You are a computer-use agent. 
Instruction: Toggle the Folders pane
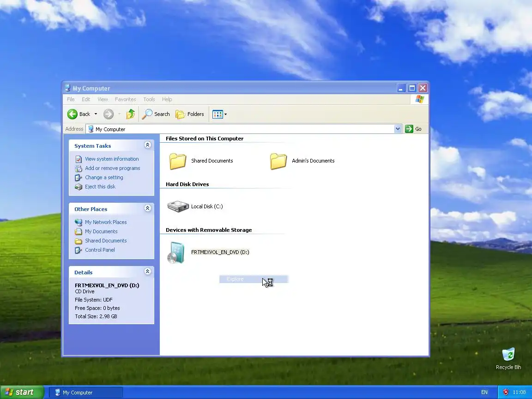point(190,114)
